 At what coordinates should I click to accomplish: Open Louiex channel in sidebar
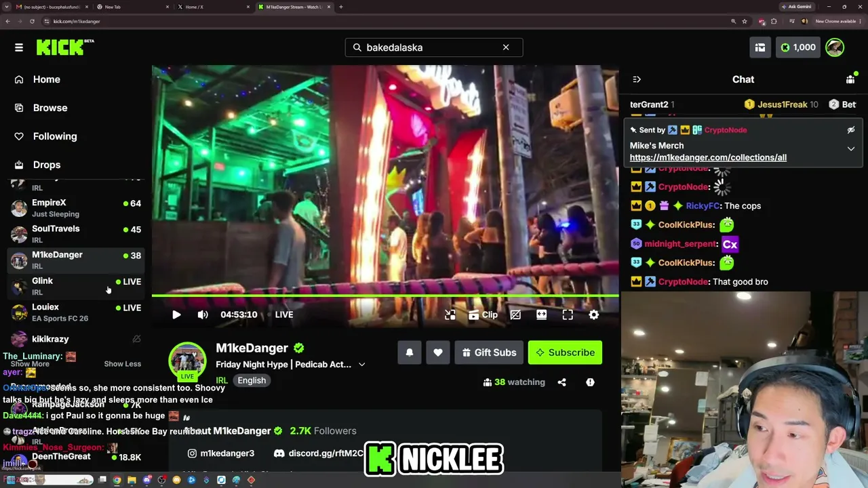(76, 312)
